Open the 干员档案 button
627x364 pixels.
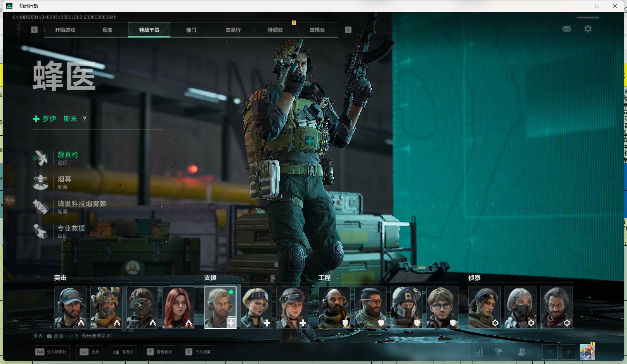tap(198, 352)
